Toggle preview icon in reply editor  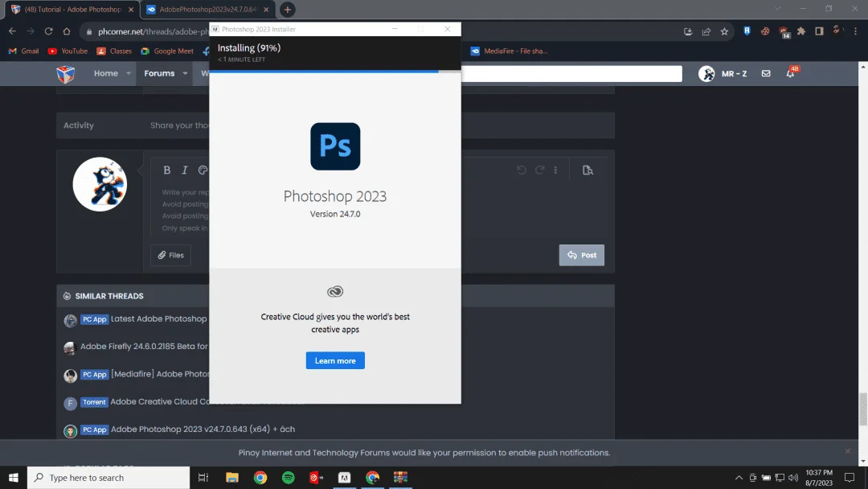[x=588, y=170]
